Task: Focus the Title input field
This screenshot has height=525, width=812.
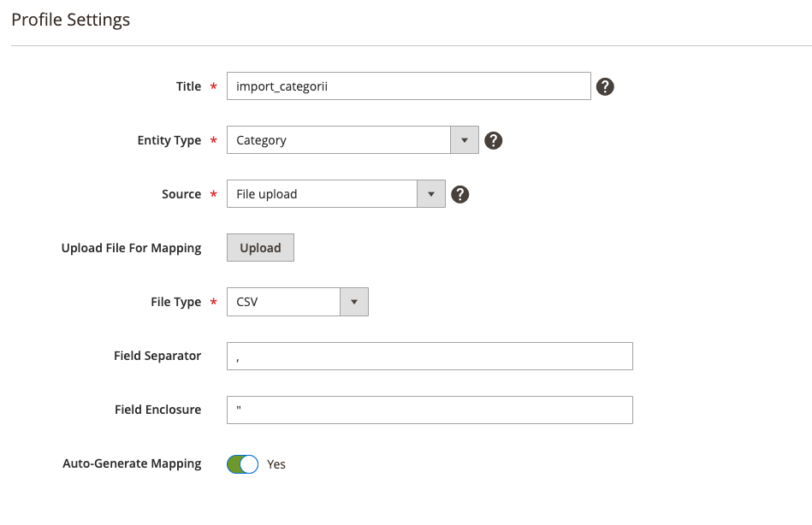Action: click(x=409, y=86)
